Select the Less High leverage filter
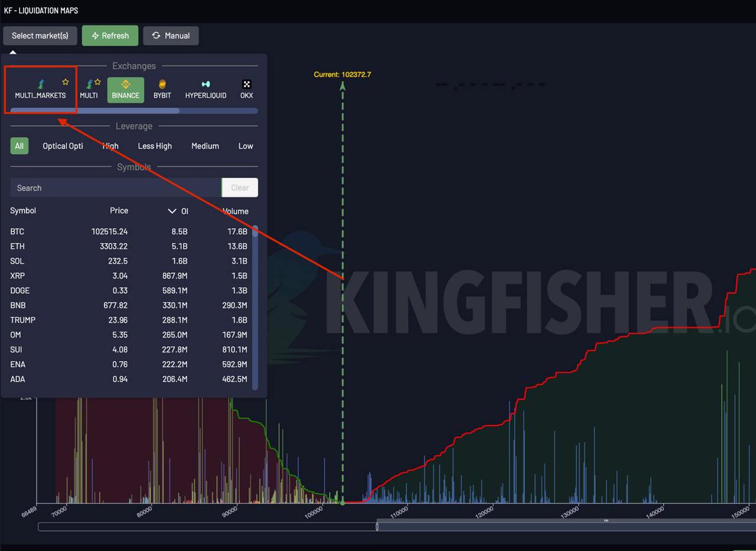The width and height of the screenshot is (756, 551). click(155, 146)
